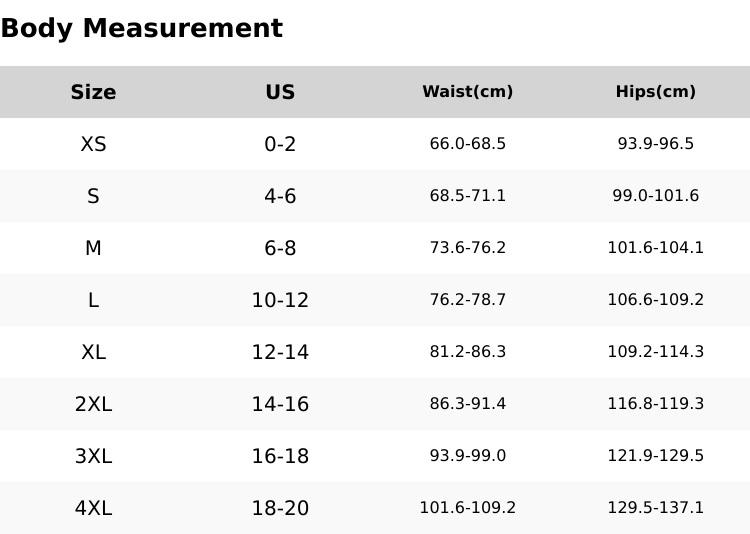750x534 pixels.
Task: Click the Body Measurement heading
Action: click(x=141, y=28)
